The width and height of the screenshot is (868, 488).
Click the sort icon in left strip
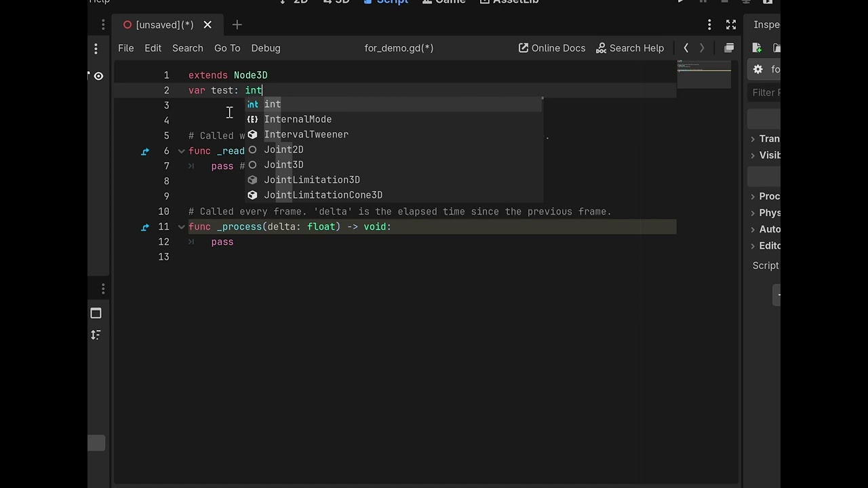pos(96,335)
